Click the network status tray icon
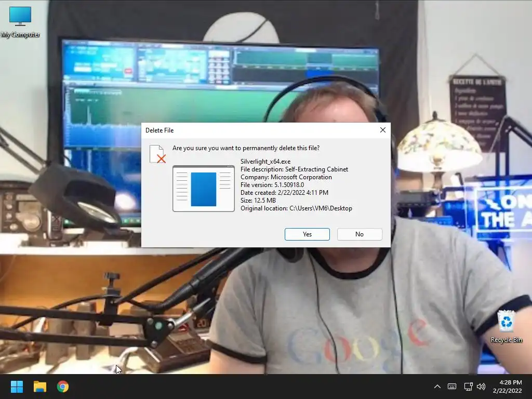Image resolution: width=532 pixels, height=399 pixels. [x=468, y=387]
